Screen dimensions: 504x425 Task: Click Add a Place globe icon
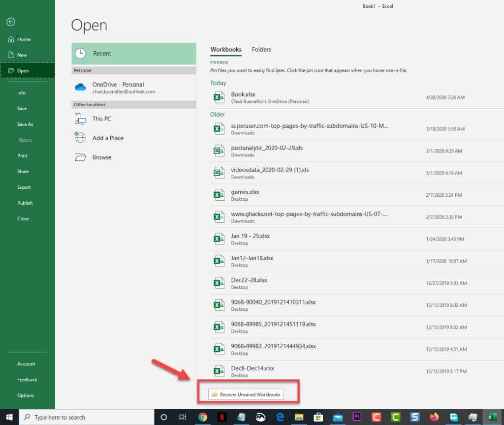click(80, 138)
